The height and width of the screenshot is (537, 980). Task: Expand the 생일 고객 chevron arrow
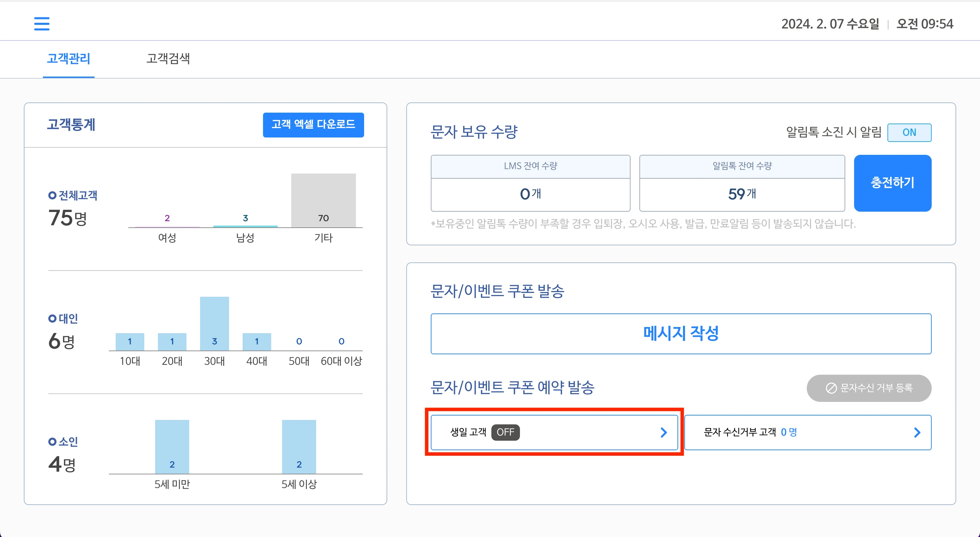[664, 432]
